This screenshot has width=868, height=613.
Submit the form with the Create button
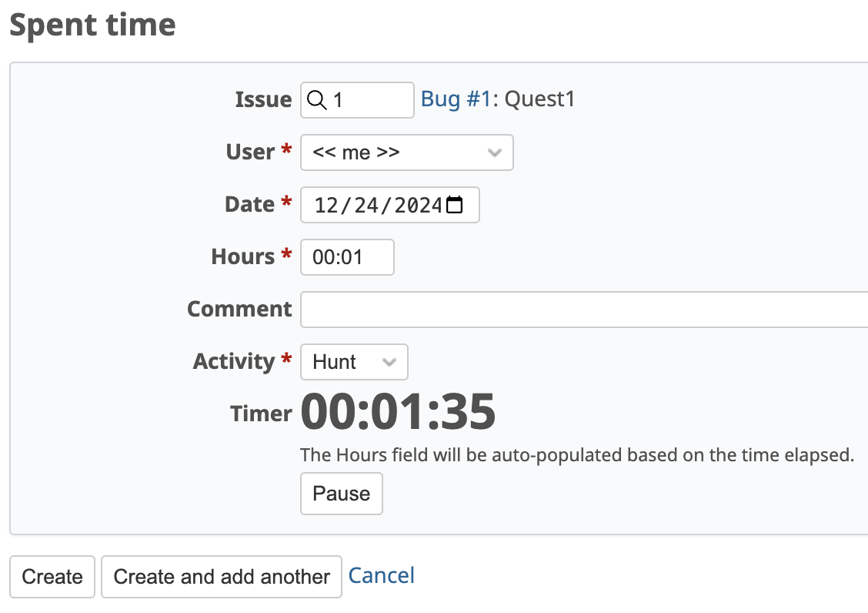52,576
